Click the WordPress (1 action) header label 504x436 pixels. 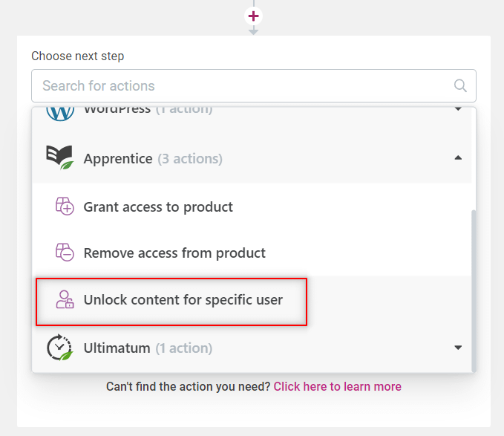click(148, 110)
